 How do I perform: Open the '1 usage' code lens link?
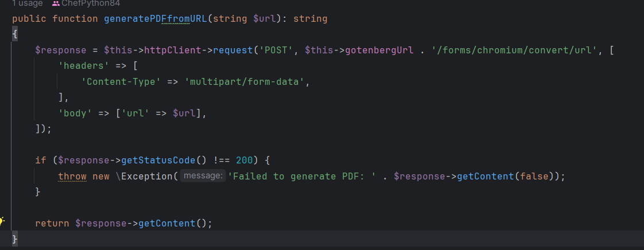pos(27,3)
